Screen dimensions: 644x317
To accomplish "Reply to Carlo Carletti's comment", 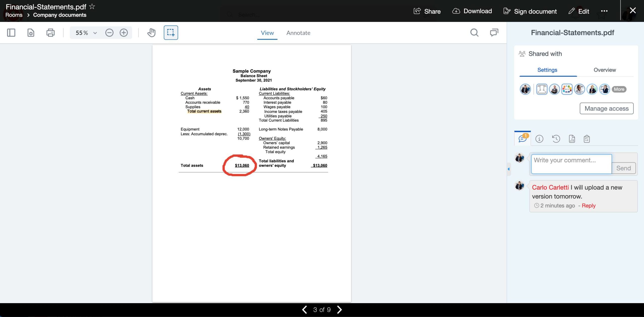I will click(x=588, y=206).
